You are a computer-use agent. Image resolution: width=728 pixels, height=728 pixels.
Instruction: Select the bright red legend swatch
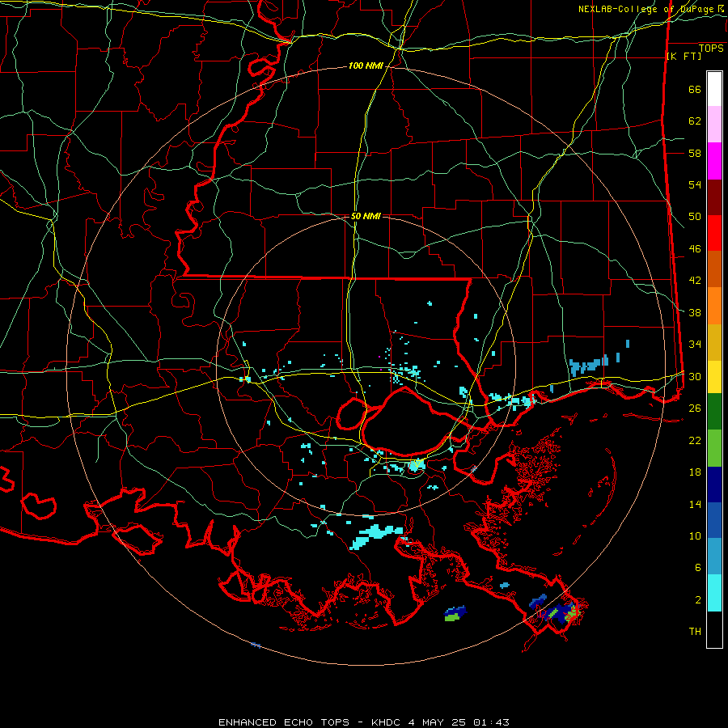714,233
